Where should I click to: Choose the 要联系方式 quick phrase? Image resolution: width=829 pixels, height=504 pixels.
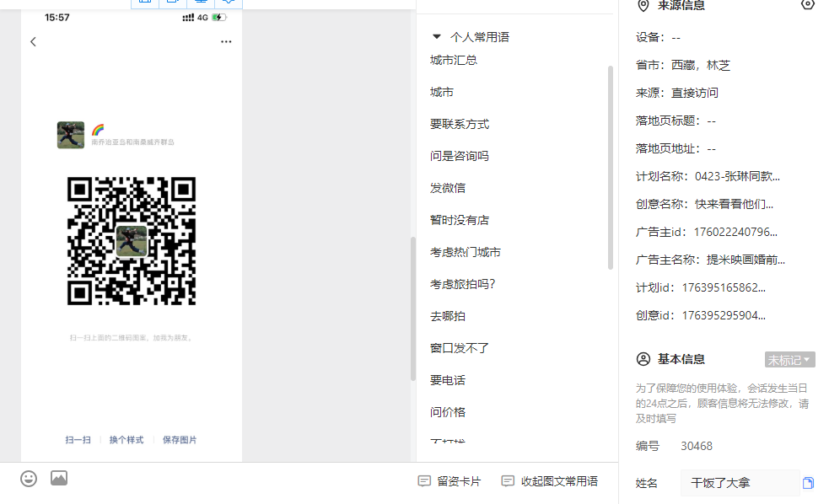tap(460, 124)
